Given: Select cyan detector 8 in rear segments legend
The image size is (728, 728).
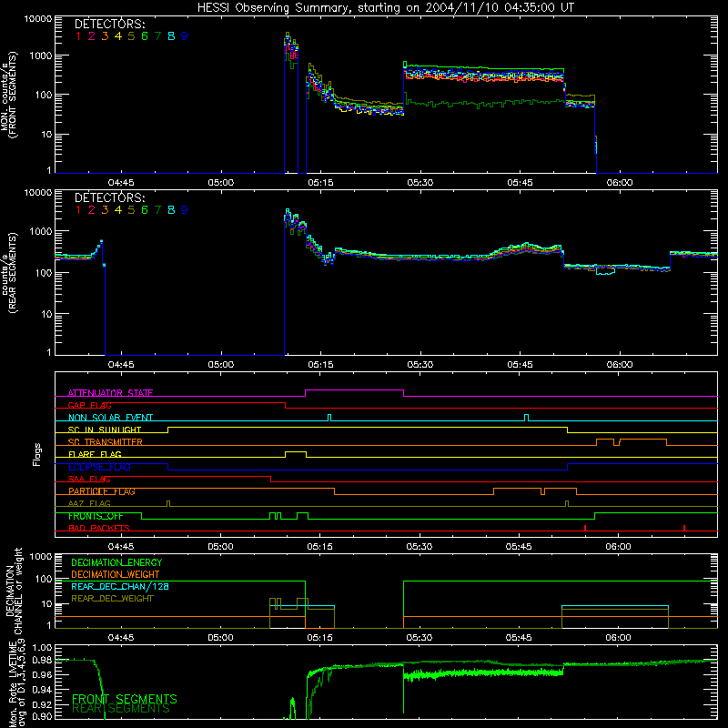Looking at the screenshot, I should 171,210.
